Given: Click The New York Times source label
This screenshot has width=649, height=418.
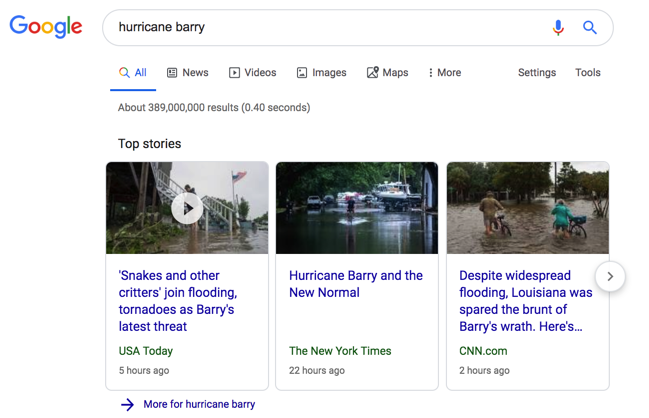Looking at the screenshot, I should point(340,351).
